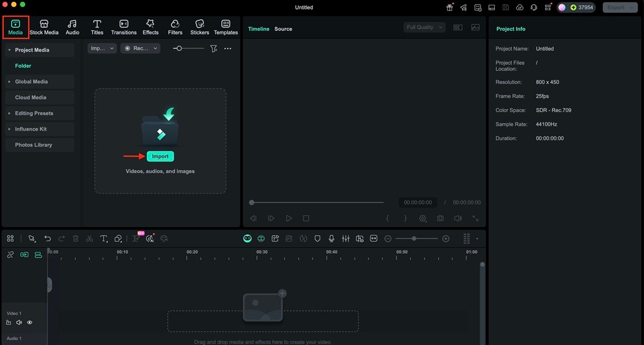Adjust the timeline zoom slider
The height and width of the screenshot is (345, 644).
[x=414, y=238]
